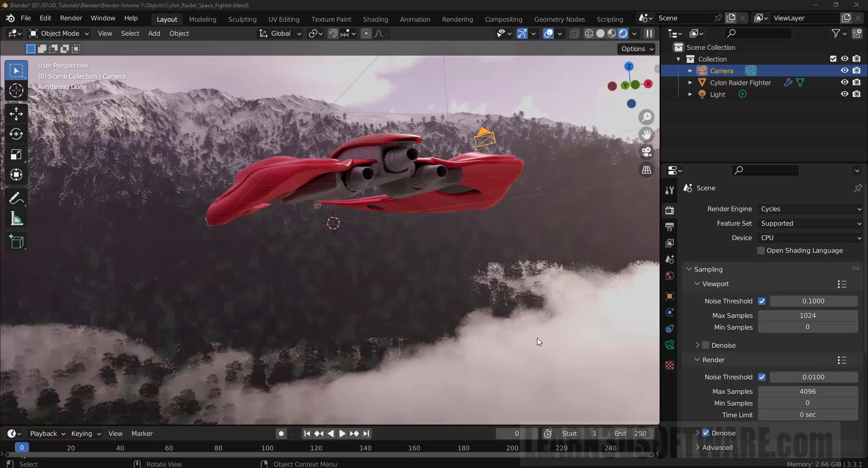Select the Select Box tool
Screen dimensions: 868x468
click(x=16, y=71)
